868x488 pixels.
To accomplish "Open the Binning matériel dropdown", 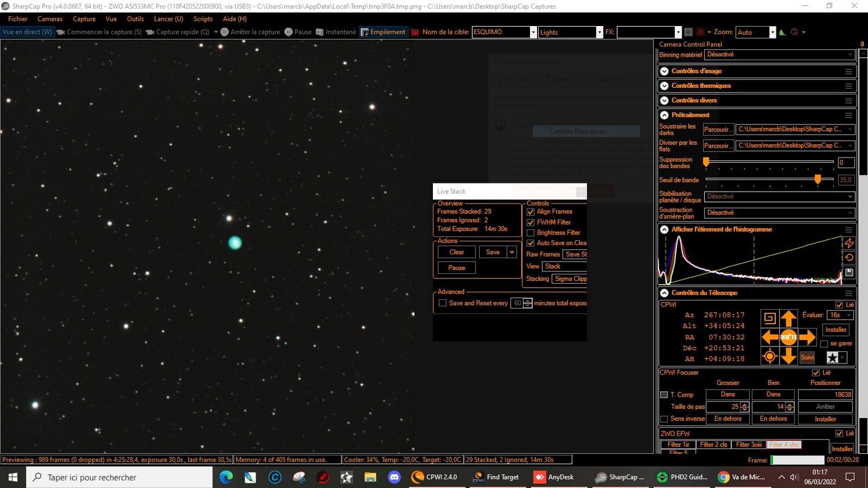I will pos(779,54).
